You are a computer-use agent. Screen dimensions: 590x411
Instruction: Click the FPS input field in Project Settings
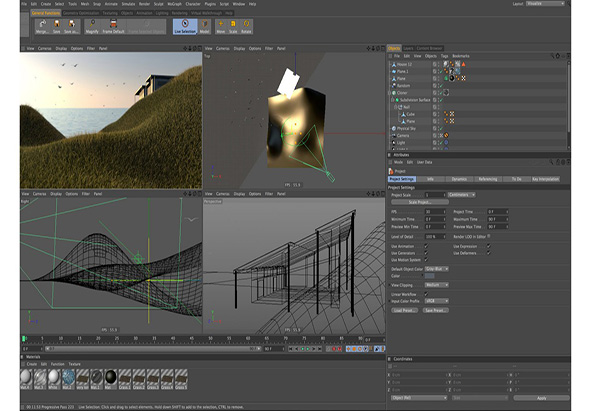pyautogui.click(x=435, y=212)
